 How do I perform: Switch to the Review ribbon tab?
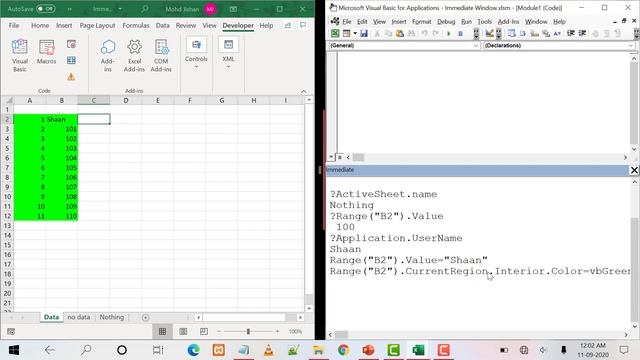coord(186,25)
